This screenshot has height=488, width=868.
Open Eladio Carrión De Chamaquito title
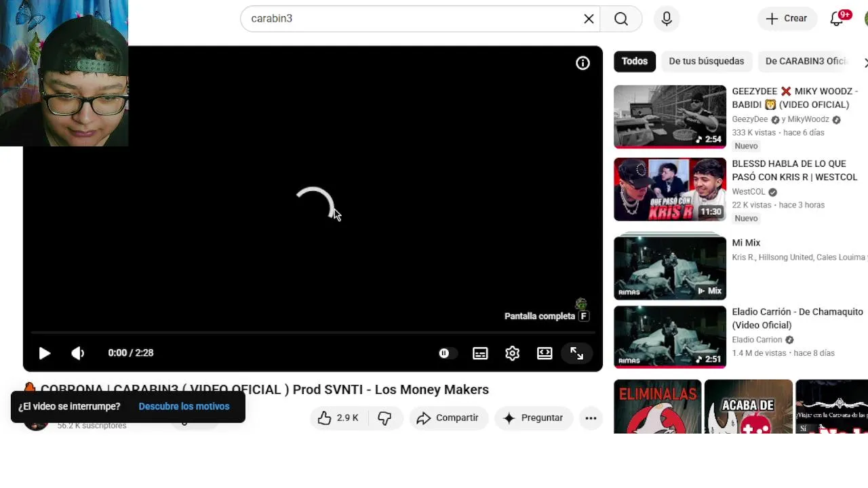[797, 319]
